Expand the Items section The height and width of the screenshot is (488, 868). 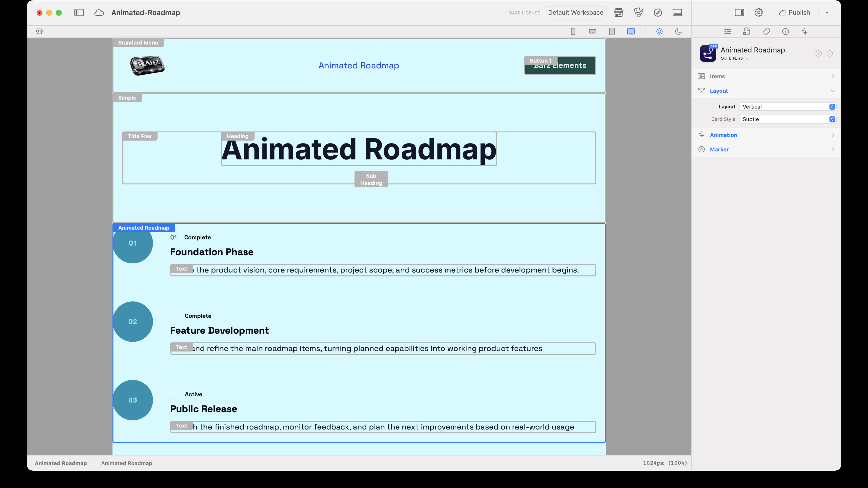click(766, 76)
